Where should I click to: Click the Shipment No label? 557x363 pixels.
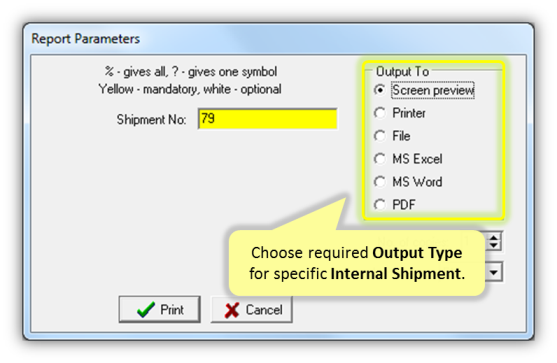pyautogui.click(x=151, y=120)
